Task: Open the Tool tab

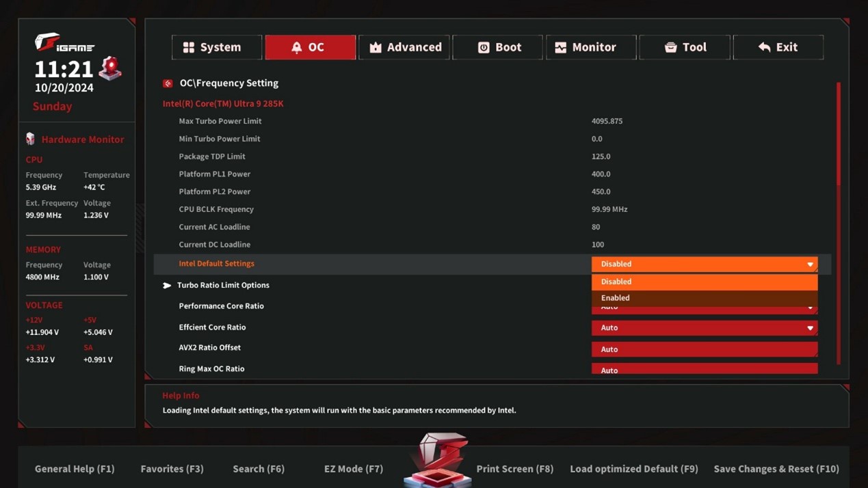Action: pos(685,47)
